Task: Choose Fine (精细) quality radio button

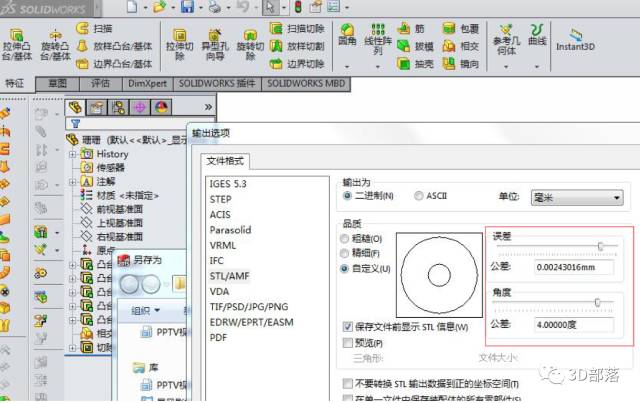Action: tap(344, 254)
